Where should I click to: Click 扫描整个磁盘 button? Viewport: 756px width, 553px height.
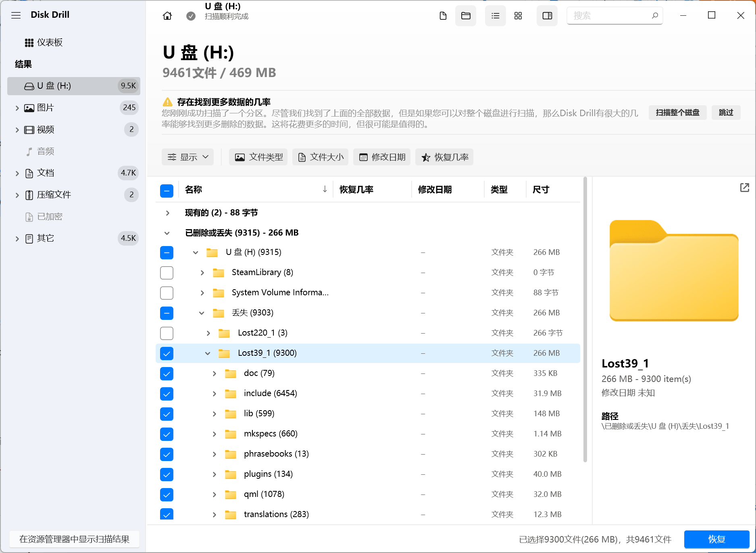point(677,113)
